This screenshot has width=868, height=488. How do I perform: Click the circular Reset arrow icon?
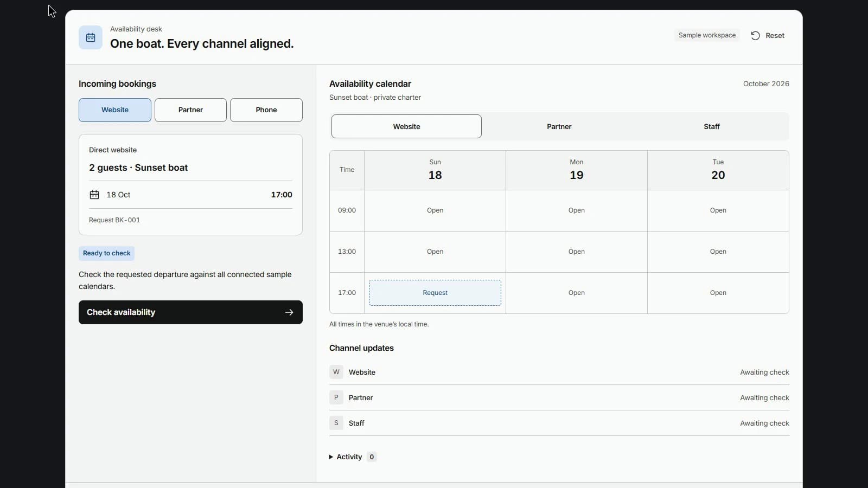click(x=755, y=35)
